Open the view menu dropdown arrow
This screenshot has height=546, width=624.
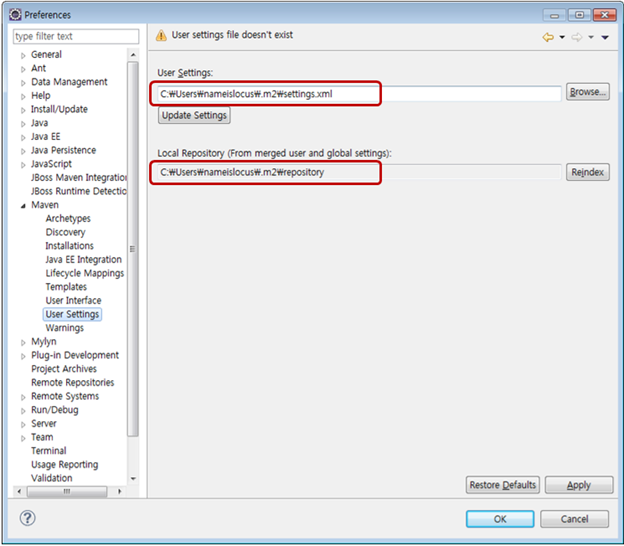[x=605, y=37]
